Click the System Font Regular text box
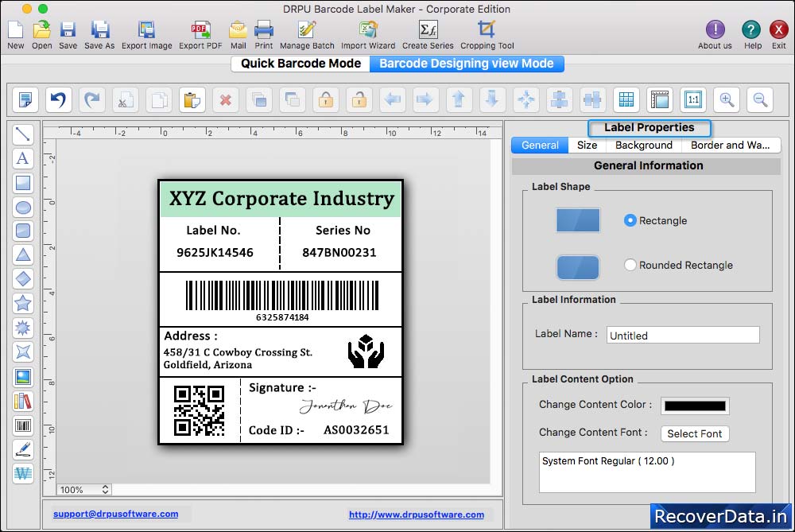 647,472
